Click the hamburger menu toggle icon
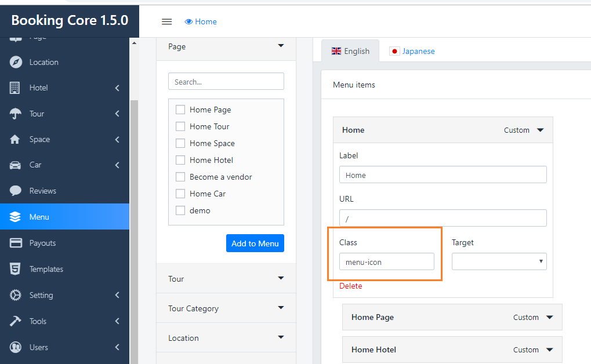This screenshot has height=364, width=591. (x=166, y=21)
